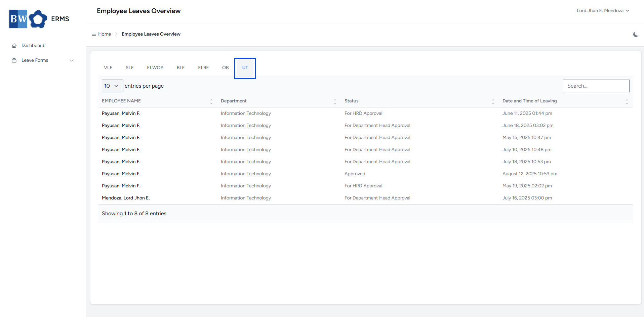Click the Leave Forms printer icon
This screenshot has height=317, width=644.
click(14, 60)
